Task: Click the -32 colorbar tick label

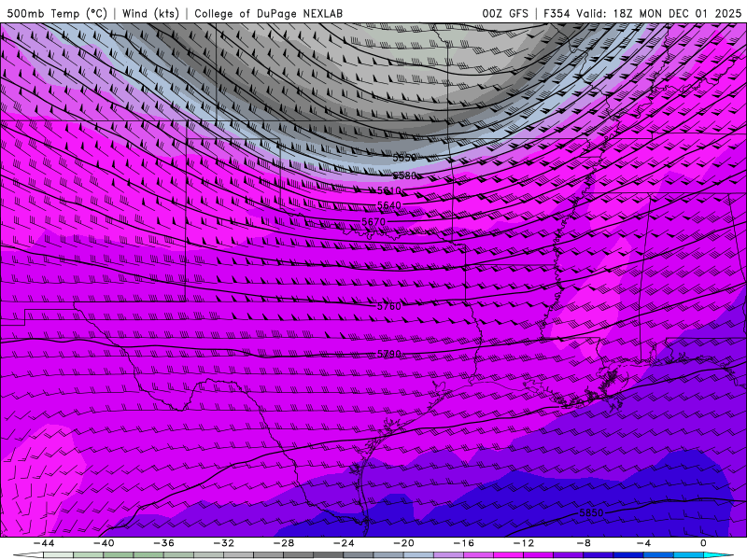Action: 224,543
